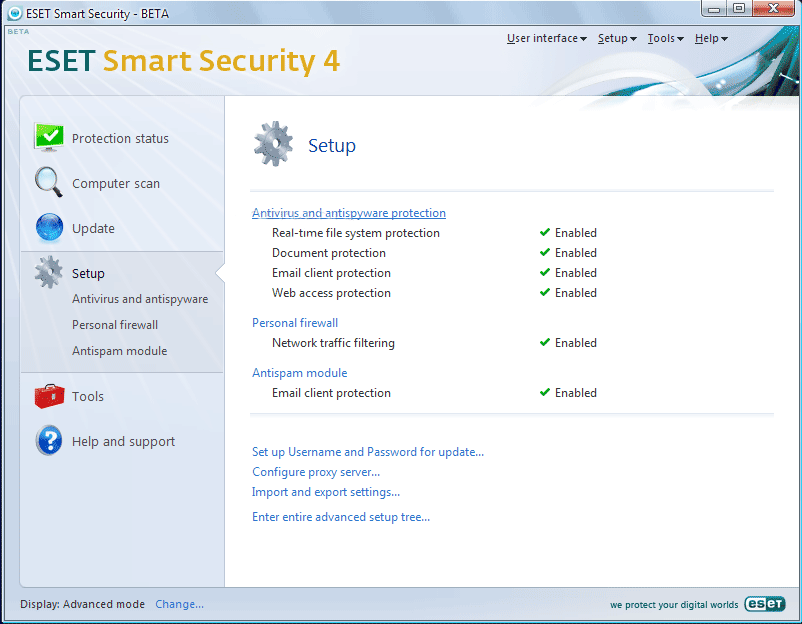This screenshot has height=624, width=802.
Task: Click checkmark beside Web access protection
Action: pos(545,292)
